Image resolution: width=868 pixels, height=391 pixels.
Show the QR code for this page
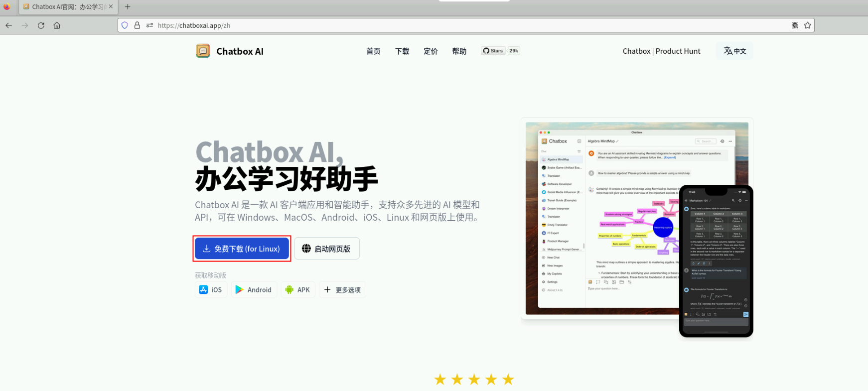[x=795, y=25]
